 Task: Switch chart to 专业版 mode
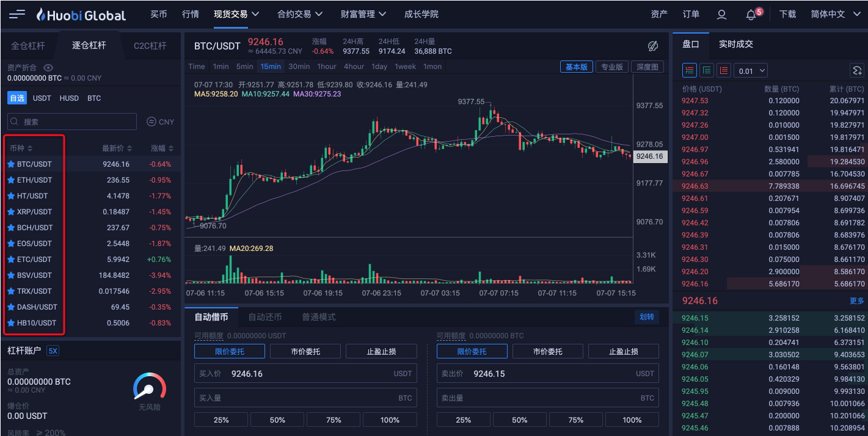pos(612,67)
